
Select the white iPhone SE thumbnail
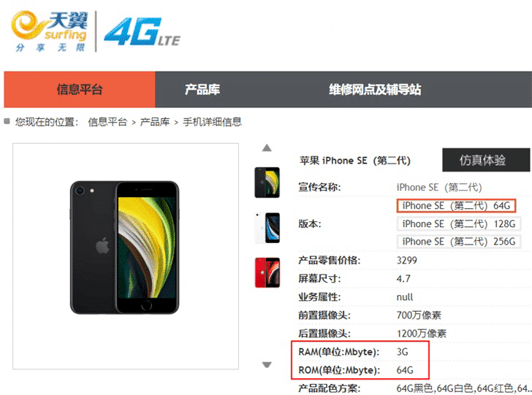[x=267, y=228]
